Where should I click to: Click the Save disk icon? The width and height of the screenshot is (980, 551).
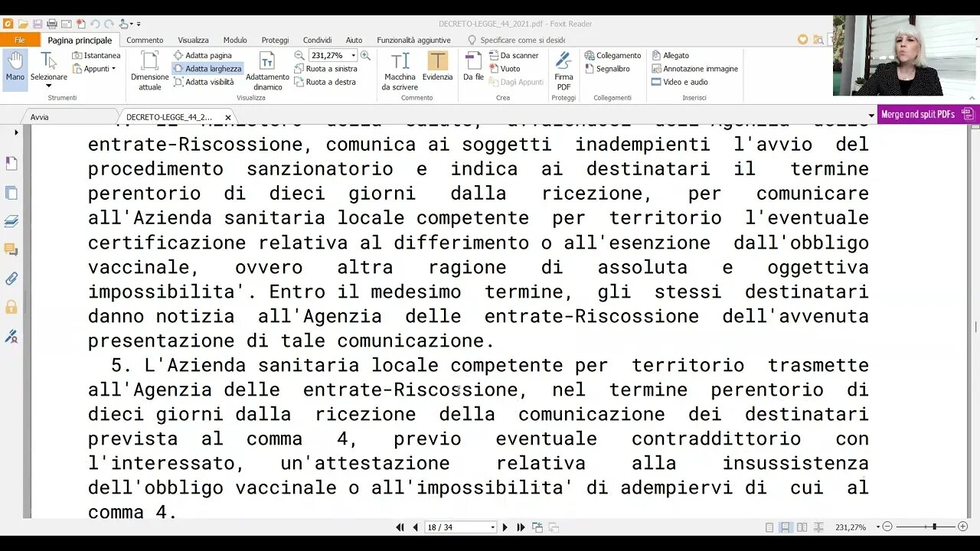pyautogui.click(x=38, y=24)
